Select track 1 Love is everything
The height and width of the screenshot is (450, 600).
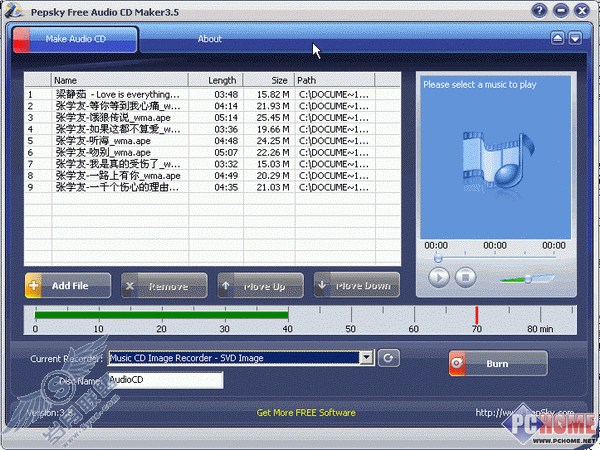pos(212,94)
